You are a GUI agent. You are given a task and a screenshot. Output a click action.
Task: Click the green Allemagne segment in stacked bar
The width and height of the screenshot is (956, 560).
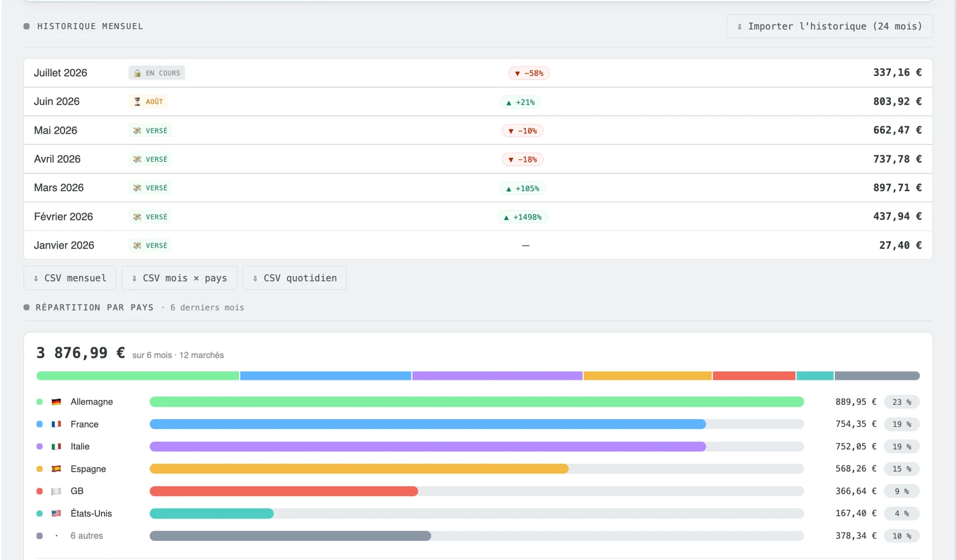click(137, 376)
